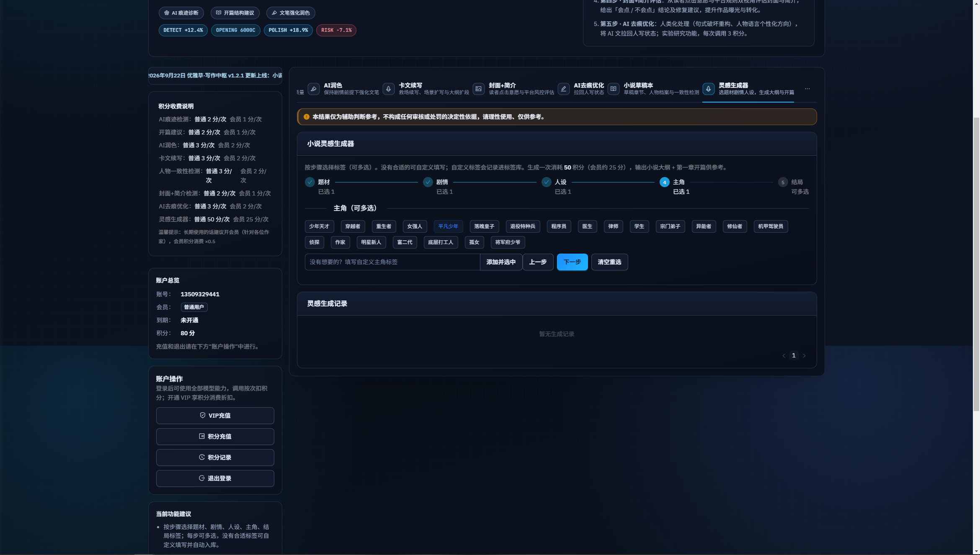980x555 pixels.
Task: Toggle the 机甲驾驶员 tag
Action: [x=771, y=226]
